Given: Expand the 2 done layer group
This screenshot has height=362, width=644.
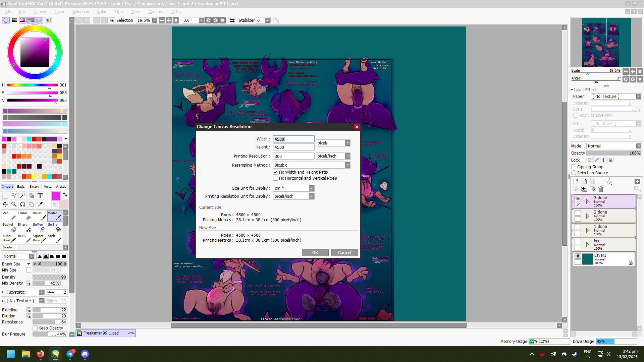Looking at the screenshot, I should point(587,216).
